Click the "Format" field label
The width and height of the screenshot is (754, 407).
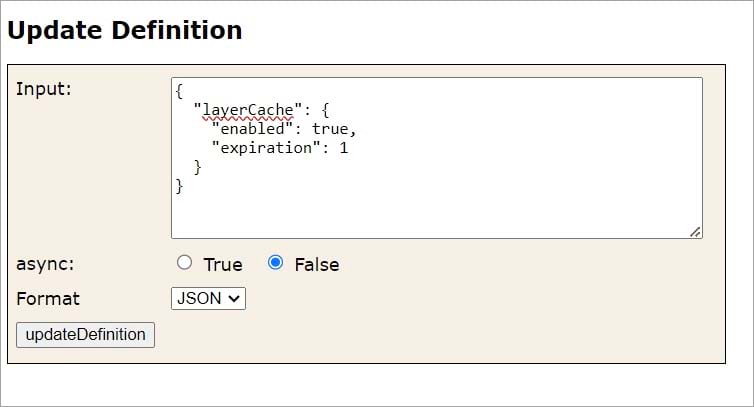coord(48,298)
